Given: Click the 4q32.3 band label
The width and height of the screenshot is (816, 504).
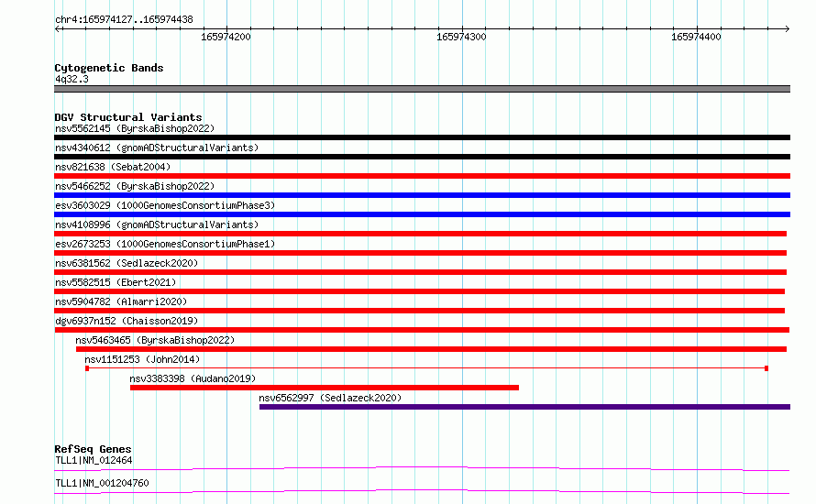Looking at the screenshot, I should click(x=72, y=79).
